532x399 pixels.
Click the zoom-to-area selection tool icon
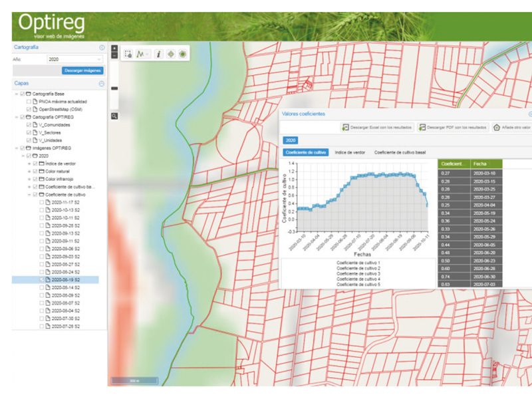point(128,54)
